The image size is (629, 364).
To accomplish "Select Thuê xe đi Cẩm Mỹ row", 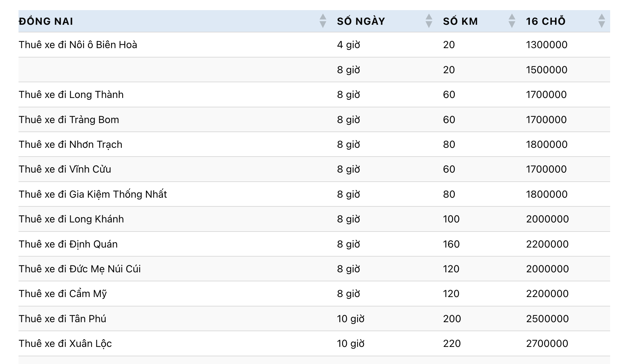I will [x=63, y=294].
